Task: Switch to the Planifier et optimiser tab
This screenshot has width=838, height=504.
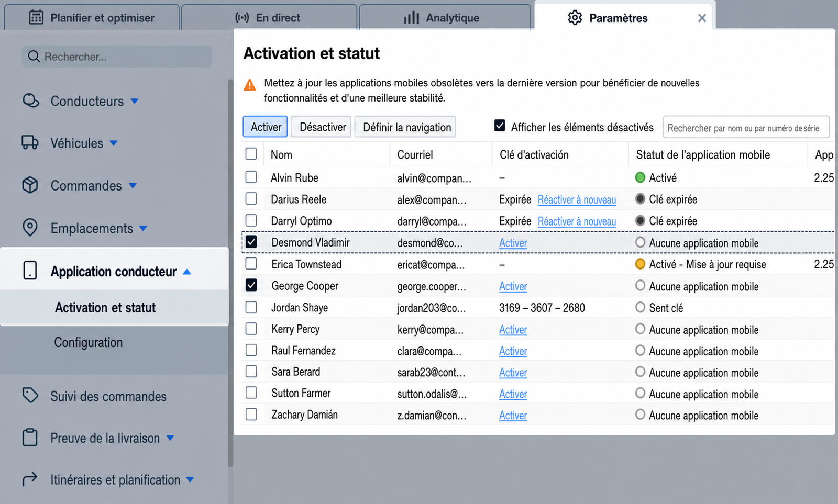Action: pos(92,18)
